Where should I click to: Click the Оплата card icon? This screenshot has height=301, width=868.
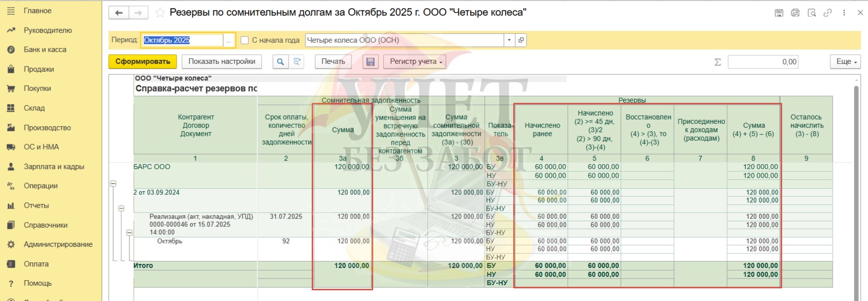11,264
